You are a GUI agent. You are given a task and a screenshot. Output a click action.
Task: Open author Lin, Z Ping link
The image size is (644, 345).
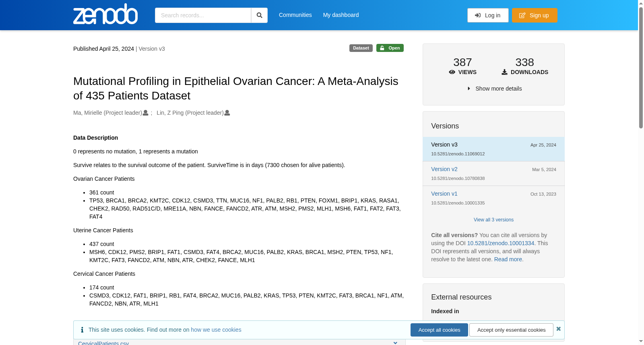[x=190, y=113]
